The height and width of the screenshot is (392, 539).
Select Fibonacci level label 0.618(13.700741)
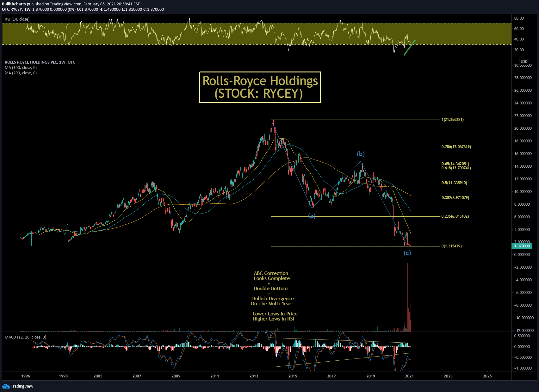pyautogui.click(x=456, y=168)
